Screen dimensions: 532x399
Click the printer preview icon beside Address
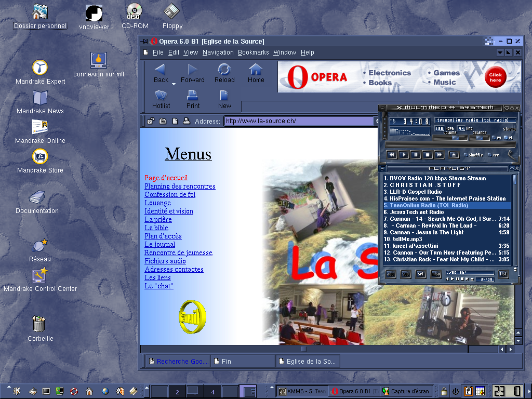187,121
